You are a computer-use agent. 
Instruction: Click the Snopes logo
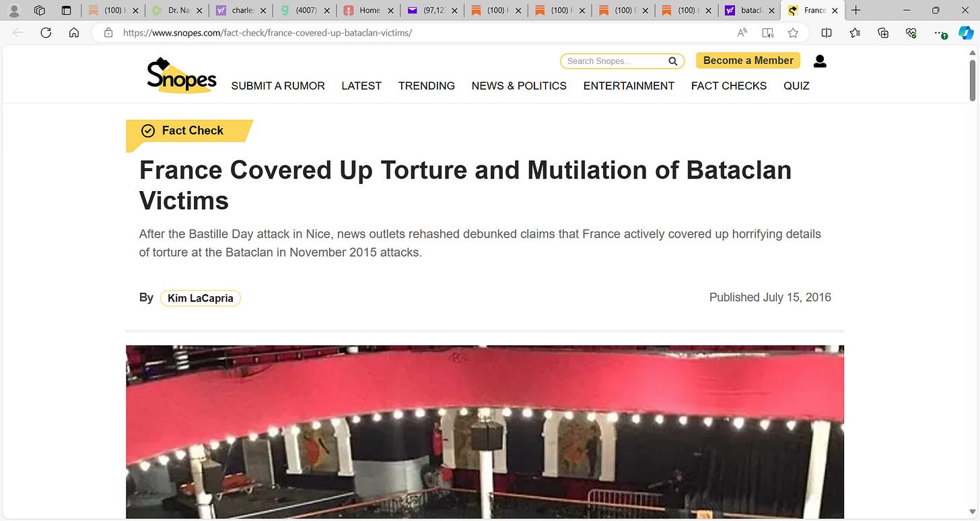pos(181,75)
